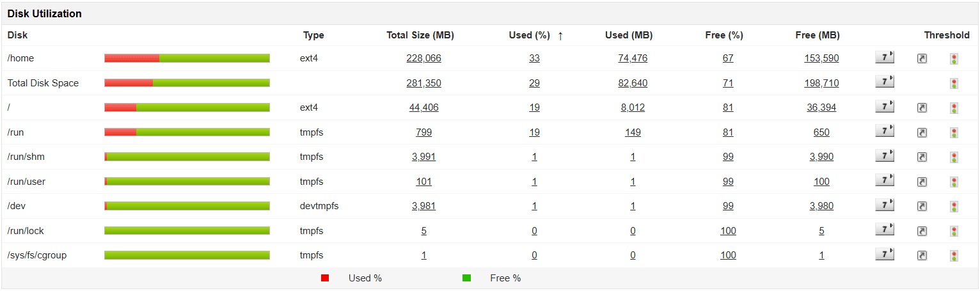The image size is (980, 291).
Task: Sort table by Total Size (MB) column
Action: (420, 36)
